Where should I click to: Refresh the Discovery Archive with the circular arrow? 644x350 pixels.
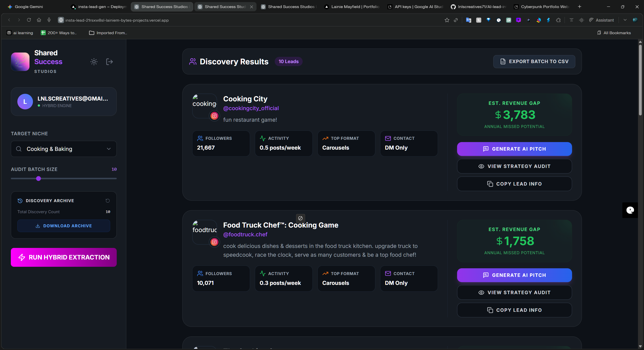click(108, 201)
